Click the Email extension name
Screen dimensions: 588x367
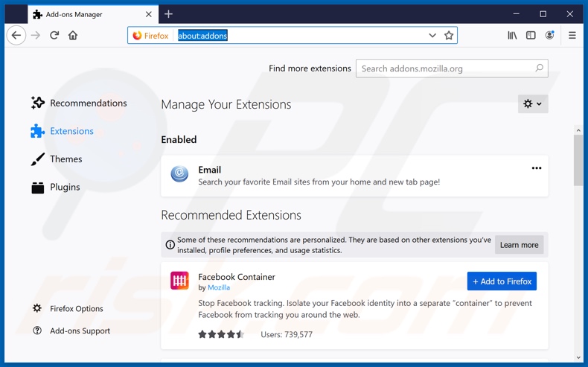pyautogui.click(x=210, y=170)
